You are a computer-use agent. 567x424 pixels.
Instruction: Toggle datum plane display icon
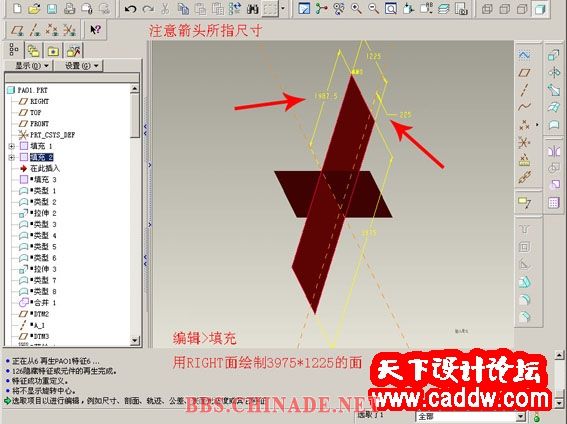pos(17,30)
